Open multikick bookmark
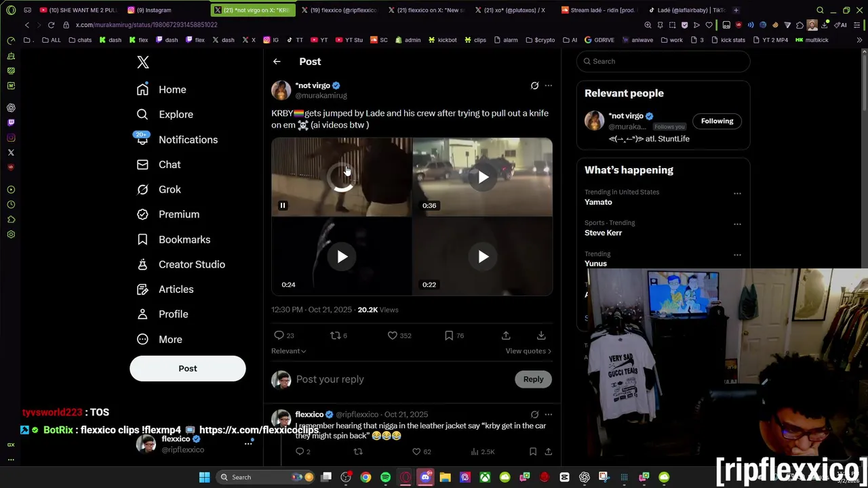This screenshot has width=868, height=488. 812,40
